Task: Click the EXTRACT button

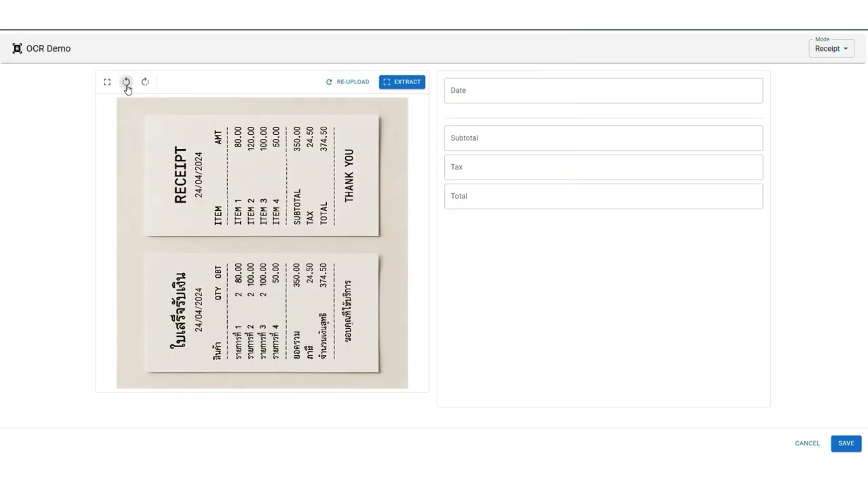Action: pyautogui.click(x=402, y=82)
